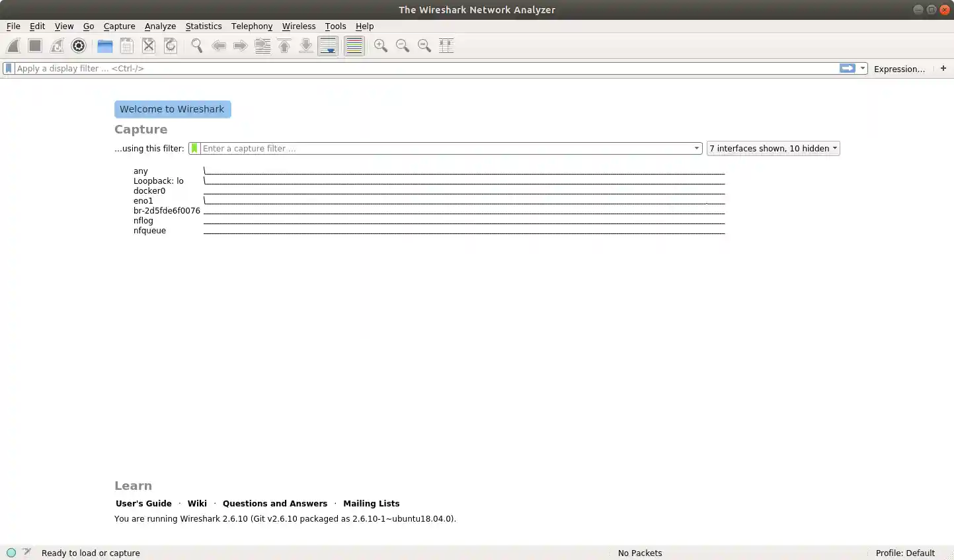Open a capture file using the folder icon
The image size is (954, 560).
(x=104, y=46)
